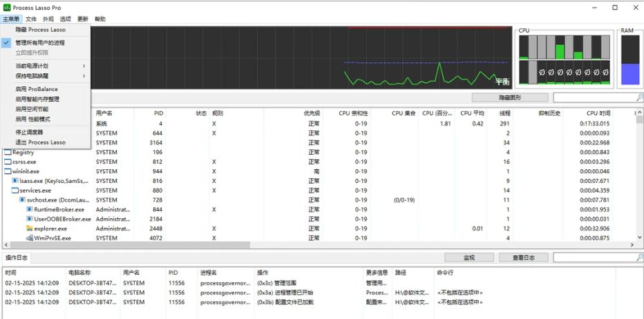The height and width of the screenshot is (319, 644).
Task: Switch to the 操作日志 tab
Action: click(x=17, y=258)
